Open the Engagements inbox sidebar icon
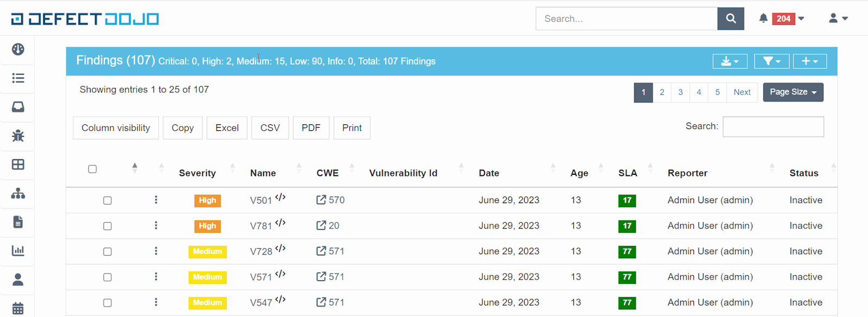 point(18,107)
